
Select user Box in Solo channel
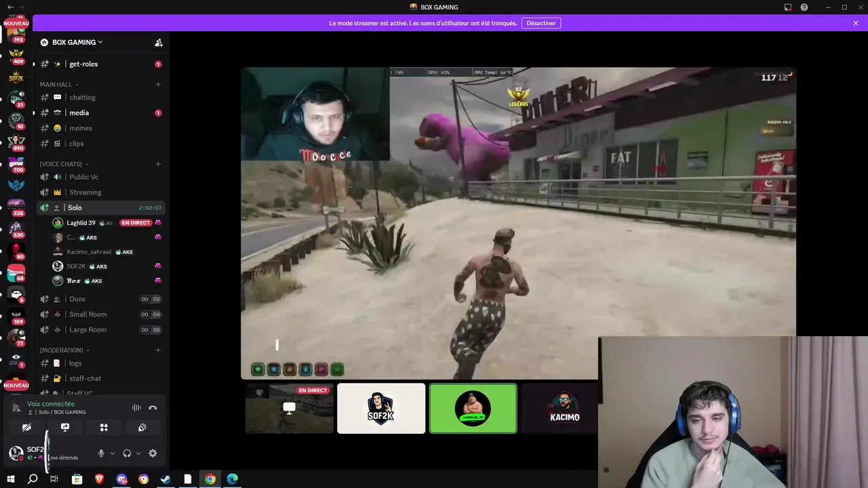[x=74, y=281]
